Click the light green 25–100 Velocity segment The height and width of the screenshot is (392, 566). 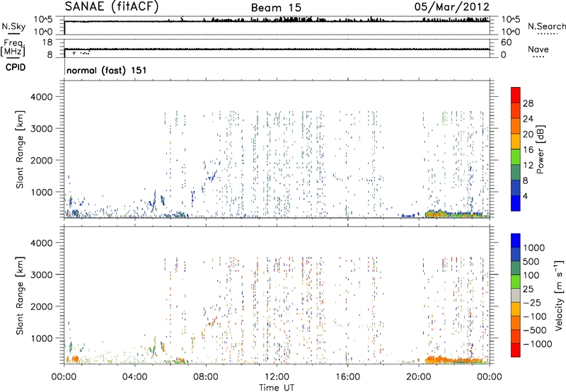[x=516, y=282]
